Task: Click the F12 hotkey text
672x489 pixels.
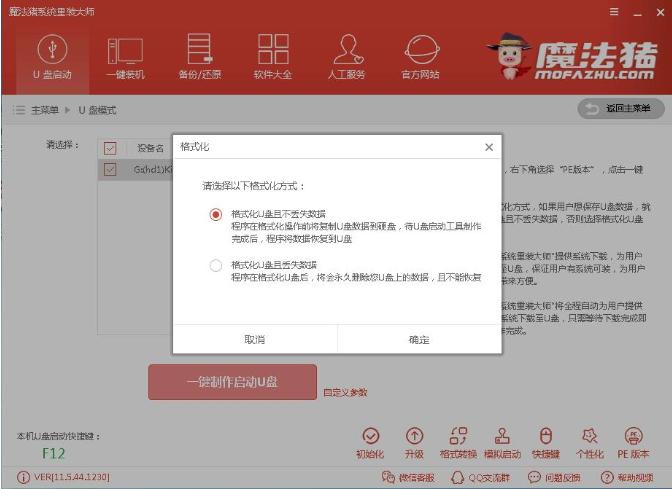Action: pyautogui.click(x=54, y=453)
